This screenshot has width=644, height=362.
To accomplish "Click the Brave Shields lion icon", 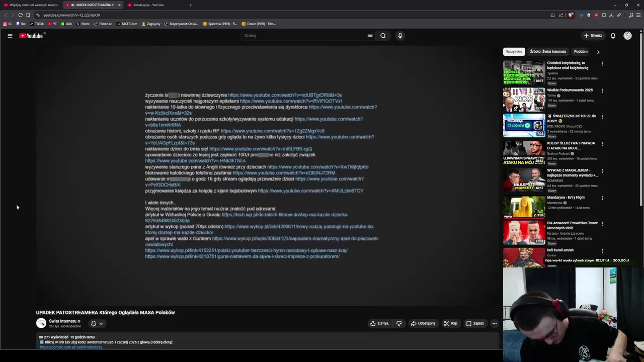I will click(x=571, y=15).
